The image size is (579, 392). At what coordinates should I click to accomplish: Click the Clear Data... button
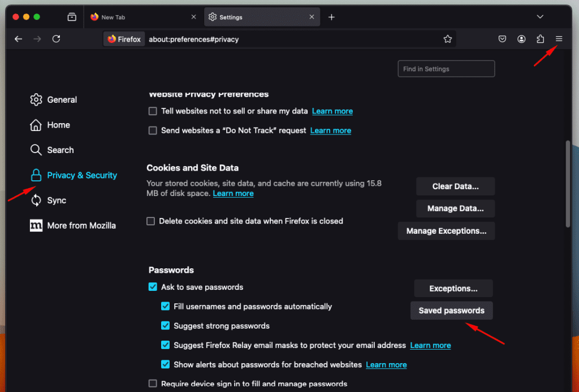455,186
